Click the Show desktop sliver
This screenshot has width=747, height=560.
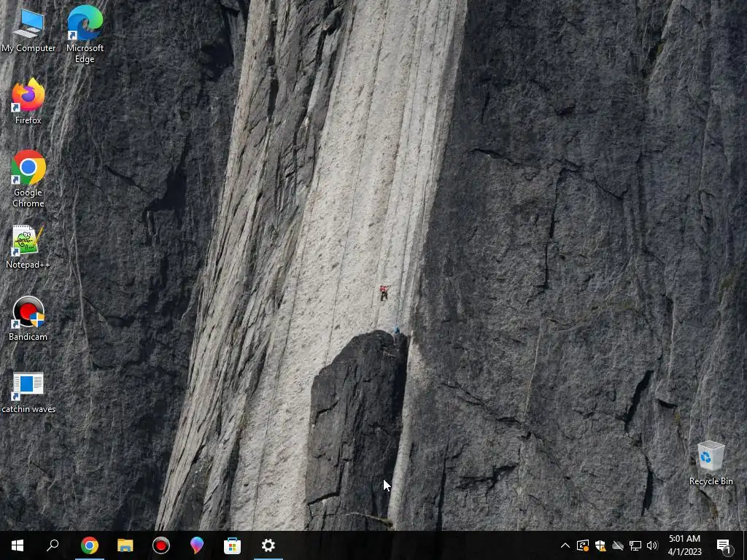pos(745,545)
